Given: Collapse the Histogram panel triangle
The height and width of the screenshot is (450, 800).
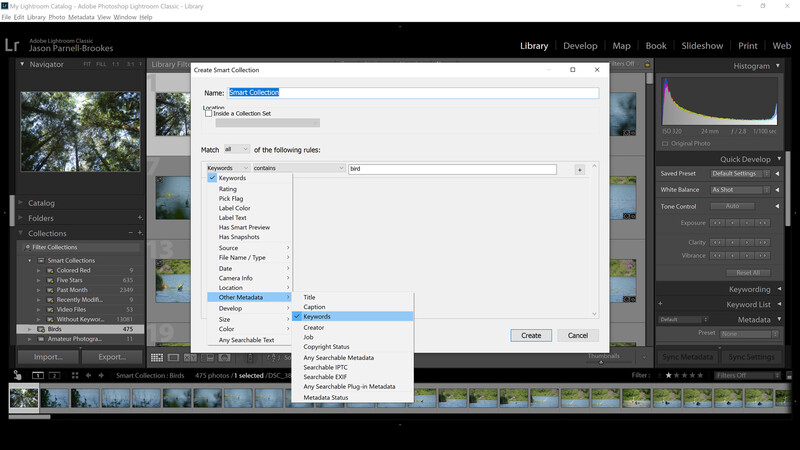Looking at the screenshot, I should click(x=778, y=66).
